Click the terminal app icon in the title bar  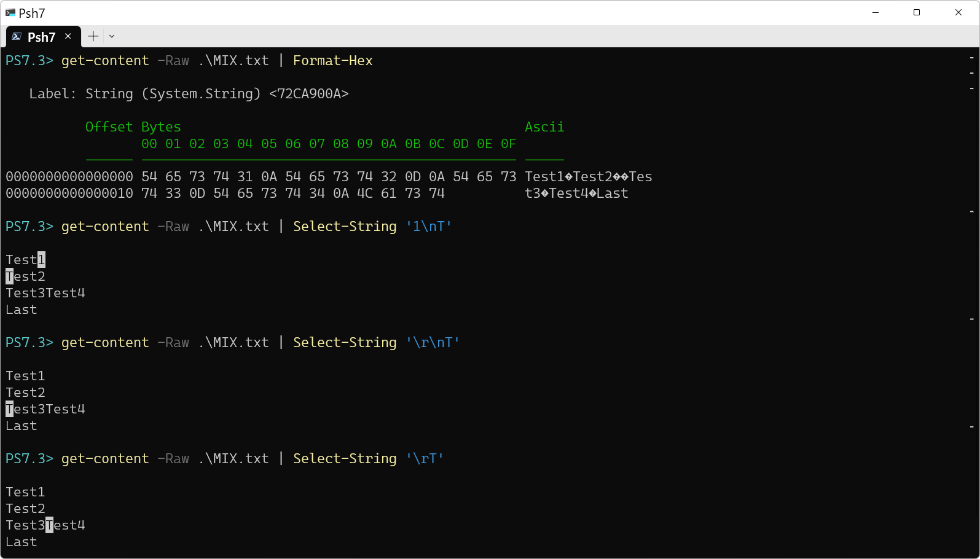pos(10,13)
